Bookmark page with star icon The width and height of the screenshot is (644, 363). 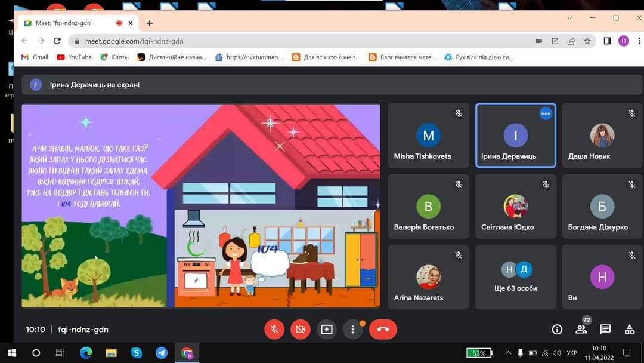click(x=587, y=41)
